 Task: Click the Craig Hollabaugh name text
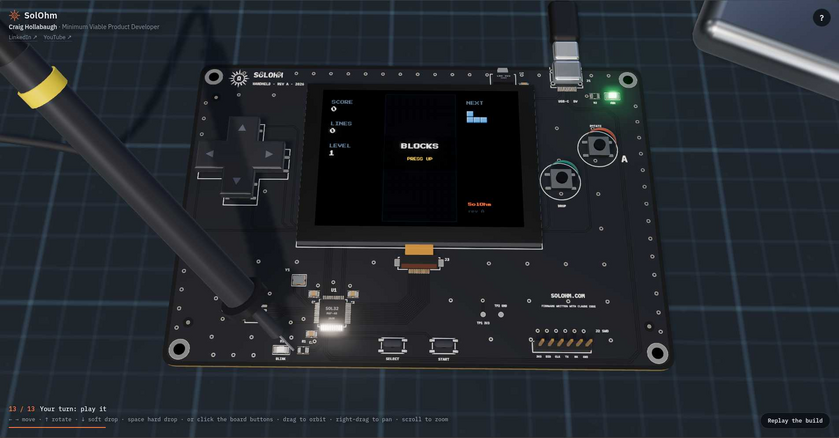[33, 27]
